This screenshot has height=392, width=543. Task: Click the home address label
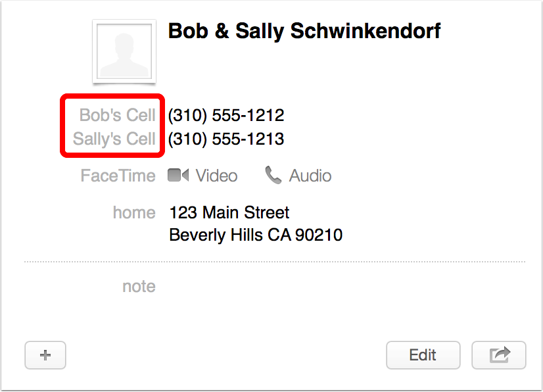[x=134, y=212]
